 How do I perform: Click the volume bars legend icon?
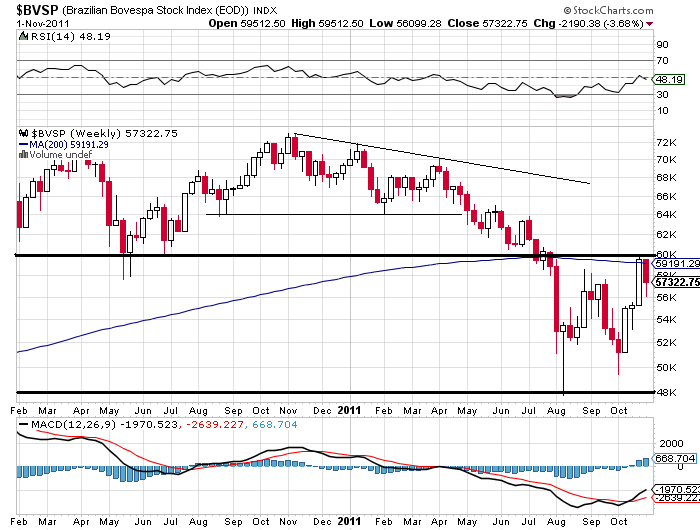[23, 154]
